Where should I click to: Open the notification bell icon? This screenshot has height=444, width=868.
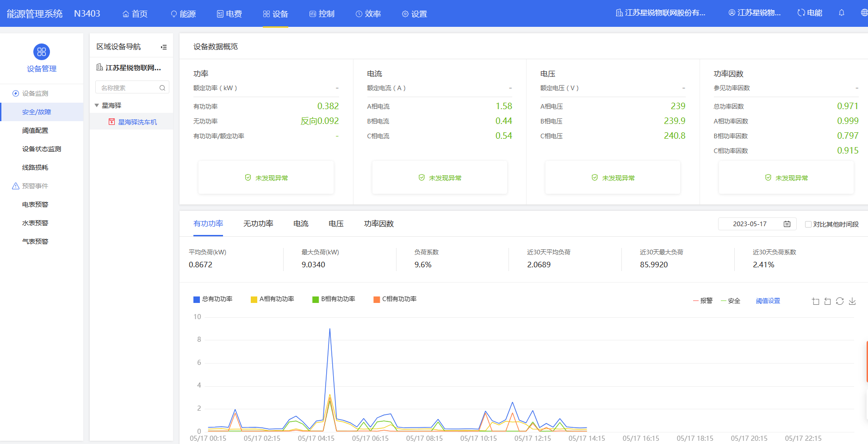coord(842,13)
